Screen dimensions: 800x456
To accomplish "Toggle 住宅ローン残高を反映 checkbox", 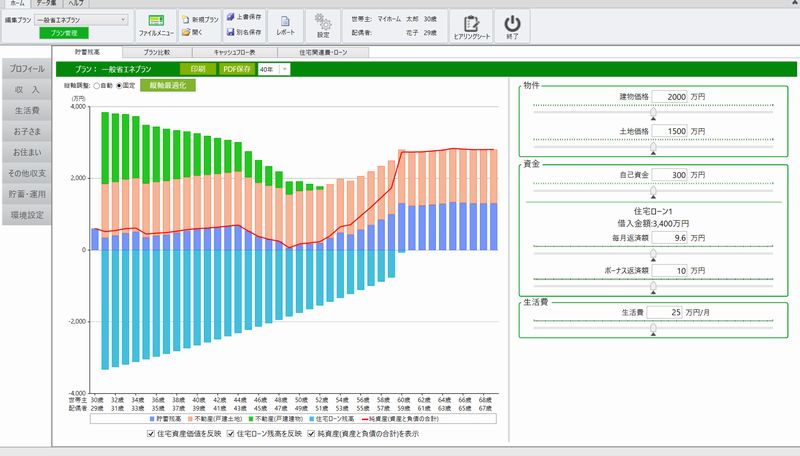I will tap(232, 435).
